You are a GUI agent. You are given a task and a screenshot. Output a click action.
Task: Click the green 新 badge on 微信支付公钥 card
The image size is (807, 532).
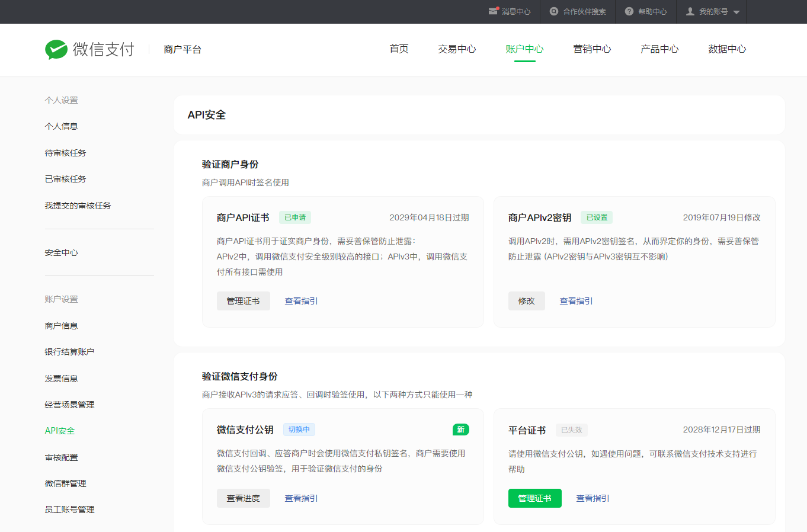(x=461, y=430)
